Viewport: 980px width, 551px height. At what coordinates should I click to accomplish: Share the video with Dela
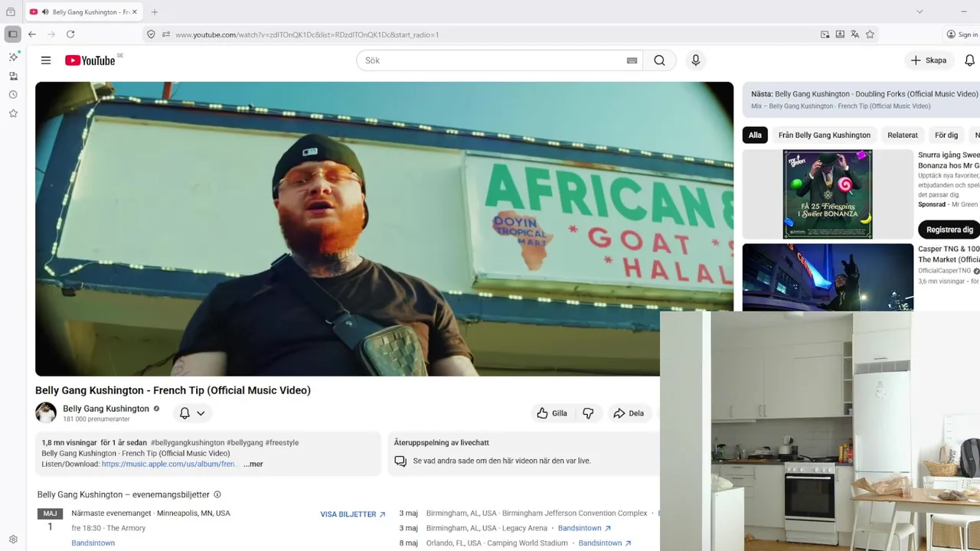(x=629, y=413)
